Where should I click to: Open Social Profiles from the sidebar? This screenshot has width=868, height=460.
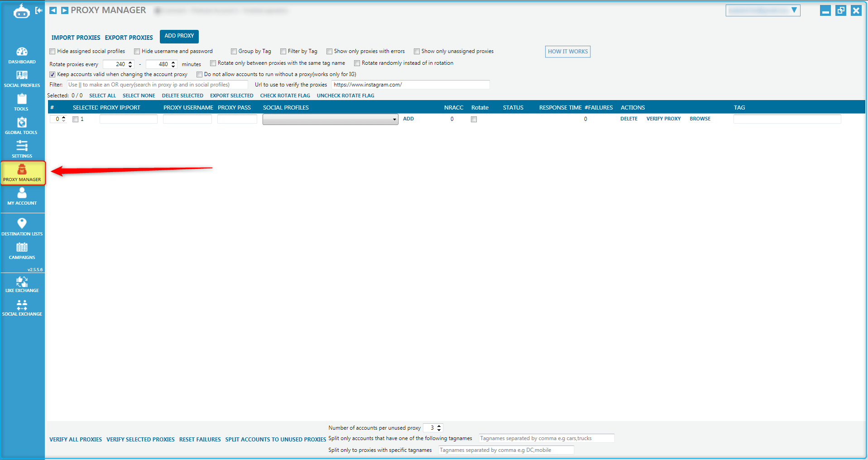[x=22, y=79]
